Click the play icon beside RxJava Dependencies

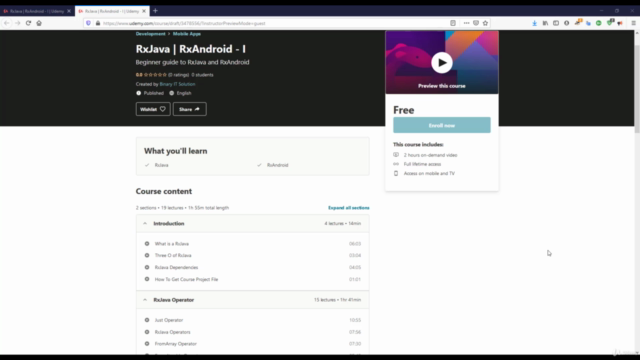click(x=147, y=267)
